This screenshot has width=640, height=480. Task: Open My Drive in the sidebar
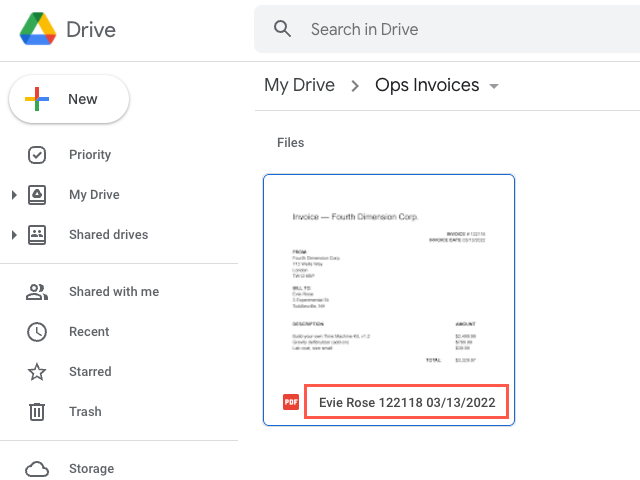pos(94,195)
